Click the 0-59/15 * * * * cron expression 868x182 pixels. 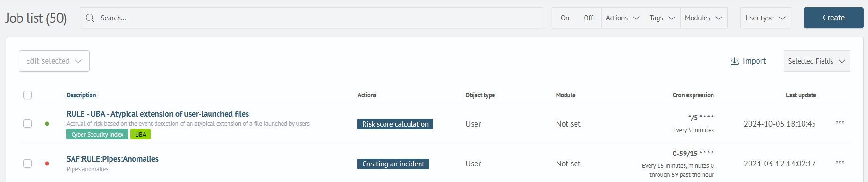(693, 154)
